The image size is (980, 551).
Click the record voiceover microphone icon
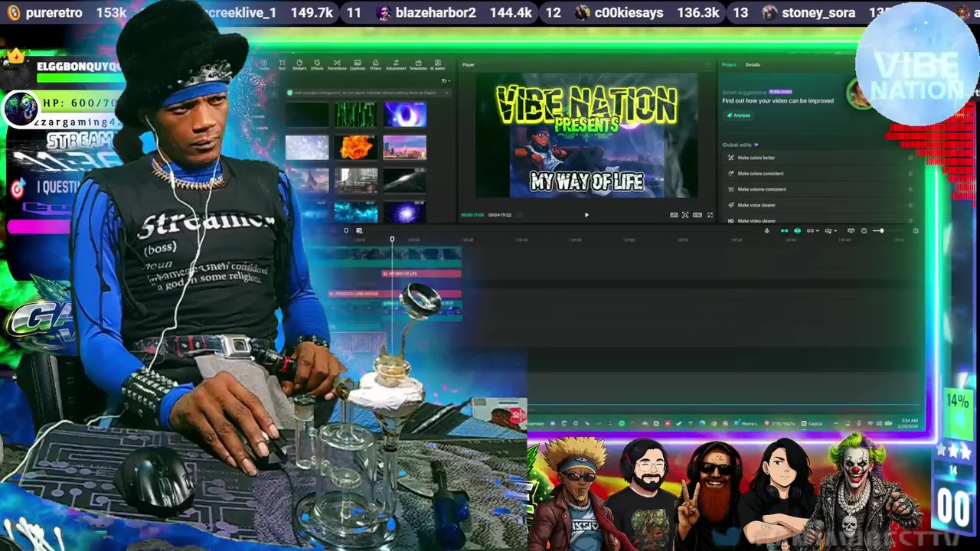click(767, 230)
